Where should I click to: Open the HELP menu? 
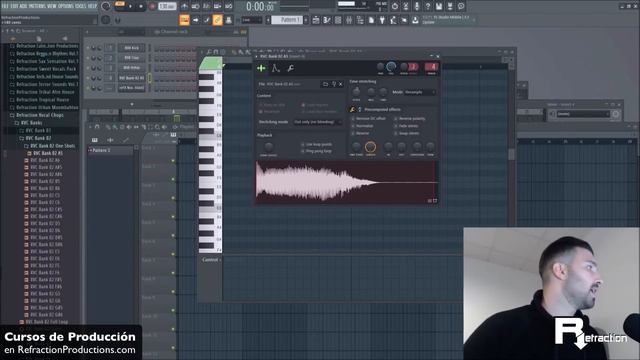pos(93,6)
